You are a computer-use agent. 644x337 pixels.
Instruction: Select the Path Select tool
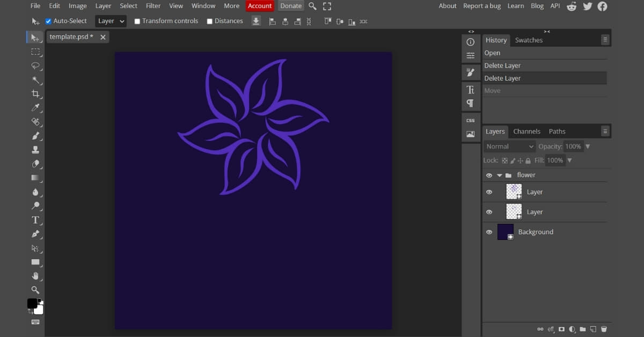click(x=35, y=248)
